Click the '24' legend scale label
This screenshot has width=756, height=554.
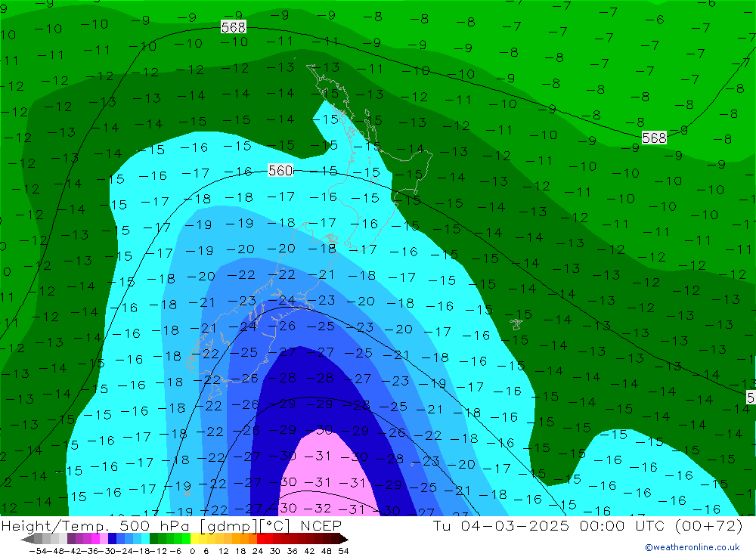point(258,551)
